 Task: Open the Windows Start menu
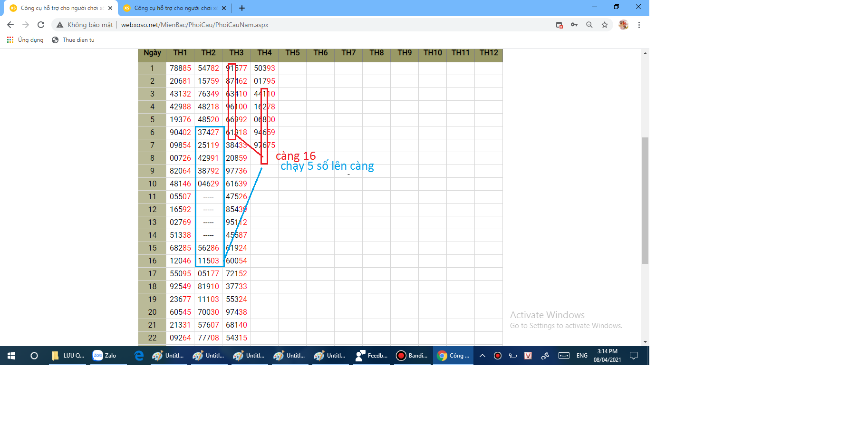click(x=11, y=356)
